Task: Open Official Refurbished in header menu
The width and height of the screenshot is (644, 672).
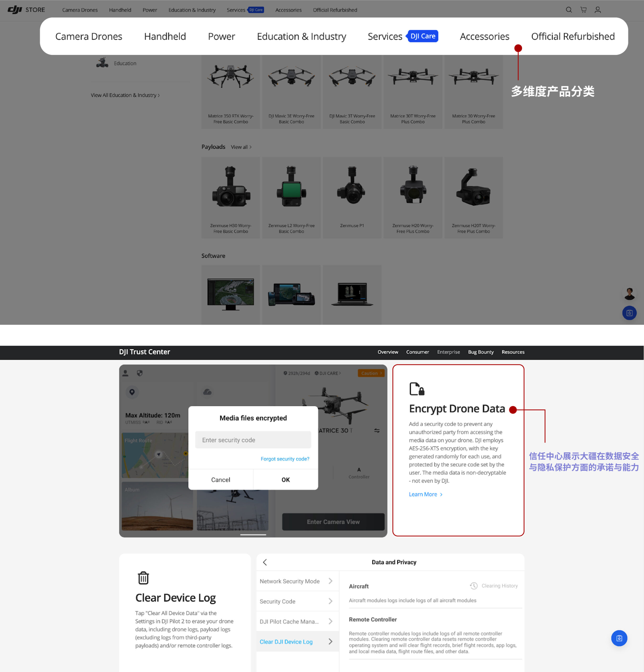Action: point(335,10)
